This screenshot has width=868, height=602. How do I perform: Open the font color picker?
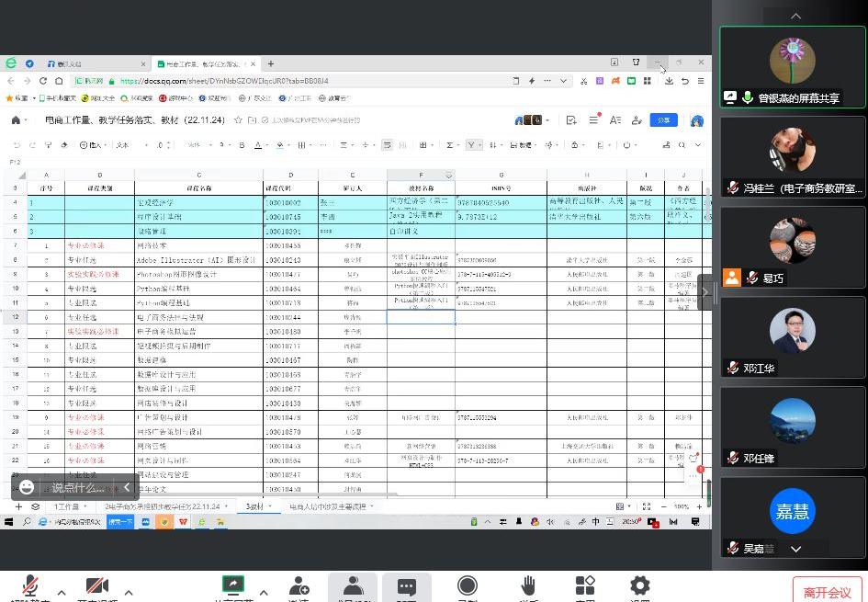click(x=257, y=145)
